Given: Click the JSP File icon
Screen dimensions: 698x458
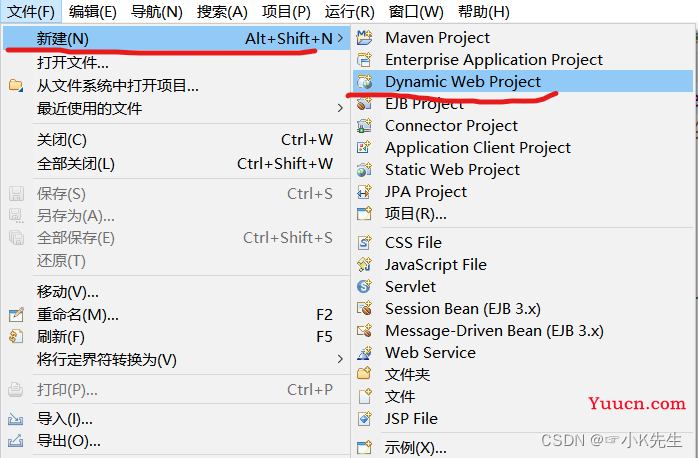Looking at the screenshot, I should click(x=365, y=419).
